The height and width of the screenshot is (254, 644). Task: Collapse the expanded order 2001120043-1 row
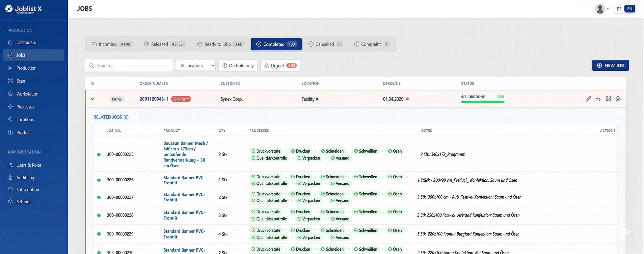click(93, 99)
